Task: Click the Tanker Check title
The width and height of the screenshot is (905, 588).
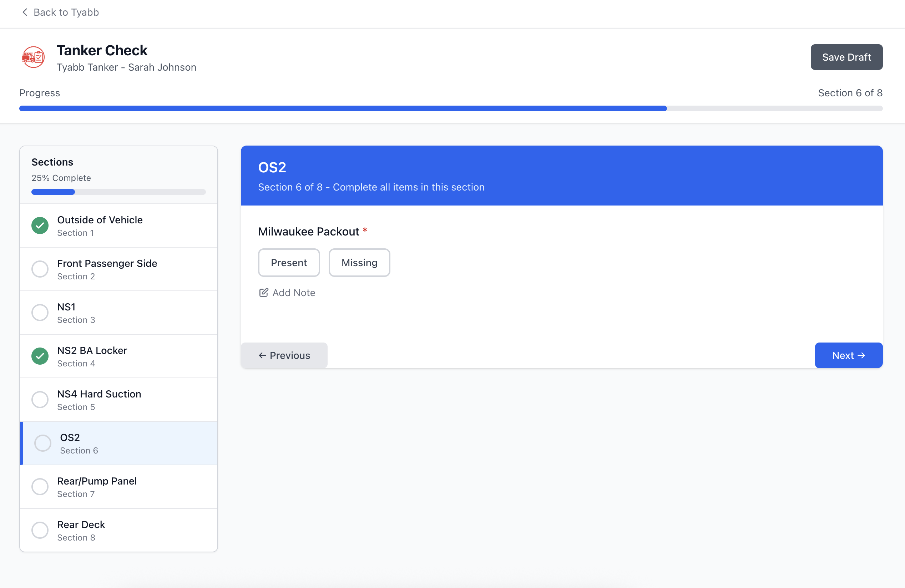Action: [x=102, y=51]
